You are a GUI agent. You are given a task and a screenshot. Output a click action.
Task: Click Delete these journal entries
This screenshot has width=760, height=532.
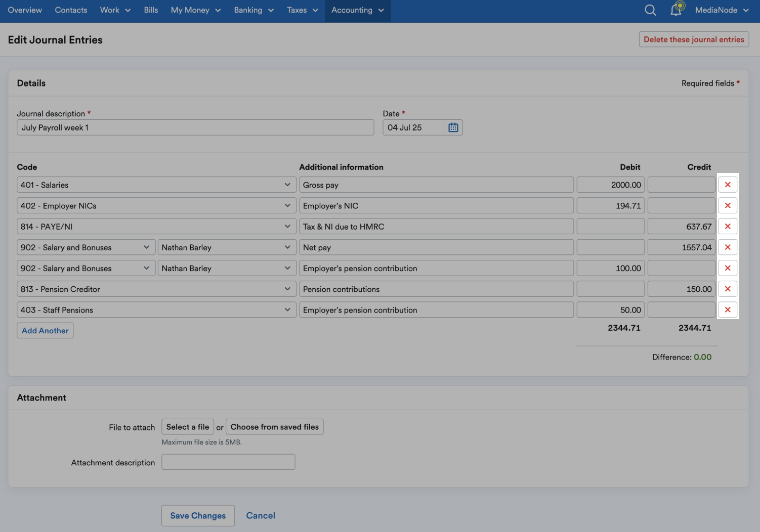[x=694, y=39]
